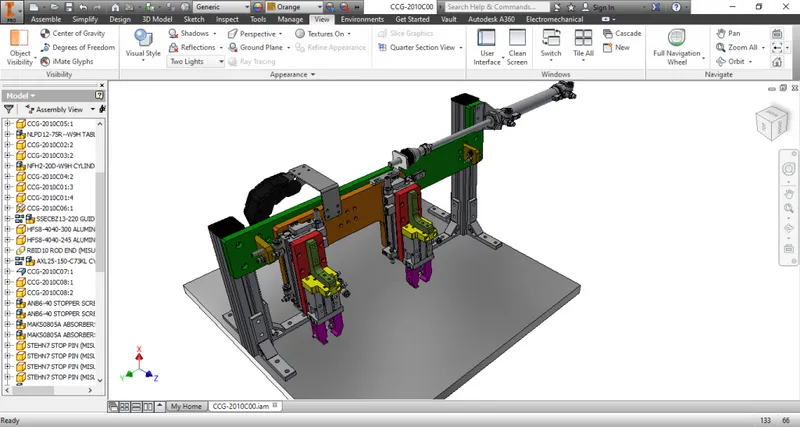
Task: Open the Object Visibility tool
Action: pyautogui.click(x=19, y=47)
